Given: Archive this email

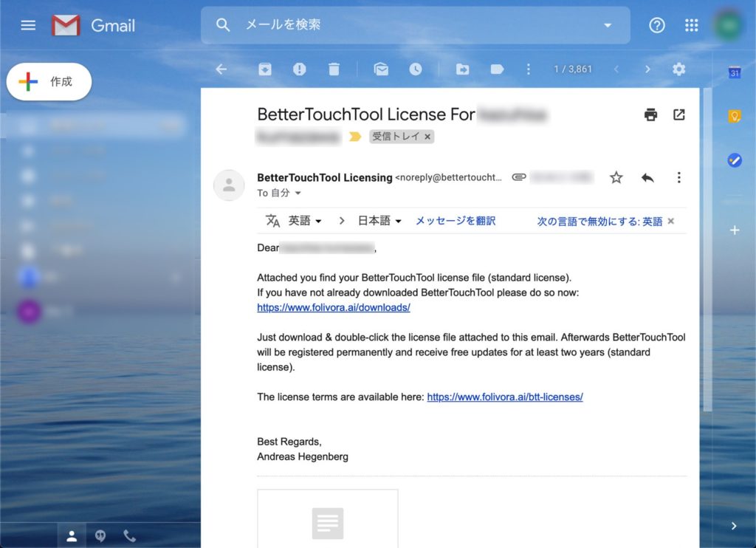Looking at the screenshot, I should click(265, 69).
